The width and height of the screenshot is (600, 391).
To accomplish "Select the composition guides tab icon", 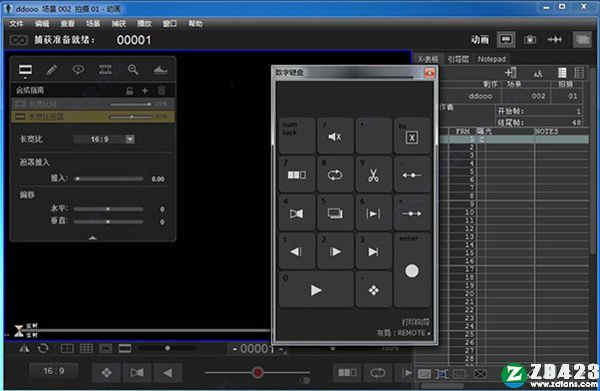I will pyautogui.click(x=26, y=70).
